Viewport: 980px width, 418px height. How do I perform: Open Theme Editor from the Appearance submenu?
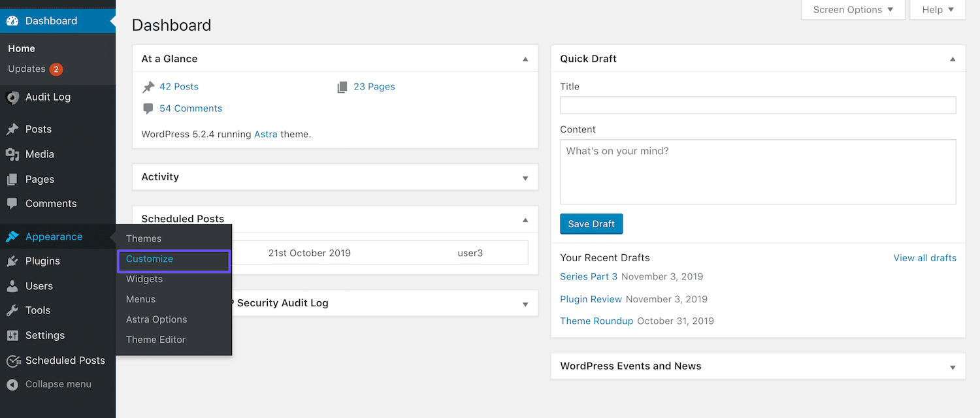pyautogui.click(x=155, y=339)
